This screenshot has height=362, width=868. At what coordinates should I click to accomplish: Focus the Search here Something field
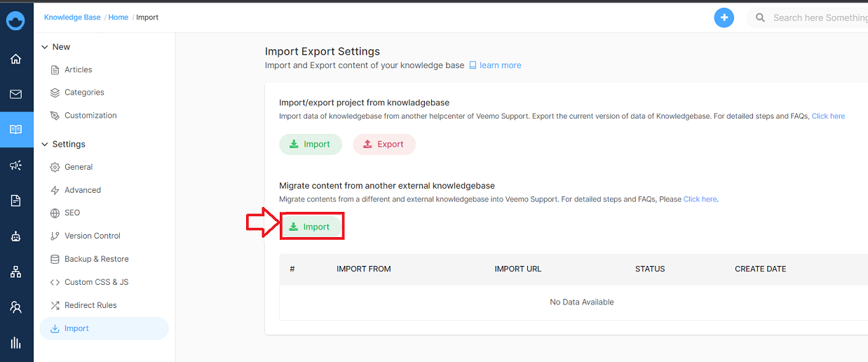tap(807, 18)
